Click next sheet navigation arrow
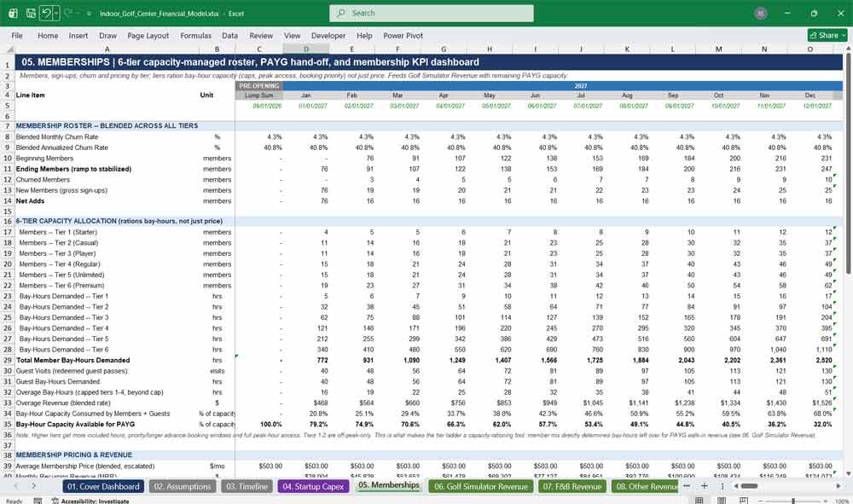853x504 pixels. click(34, 486)
